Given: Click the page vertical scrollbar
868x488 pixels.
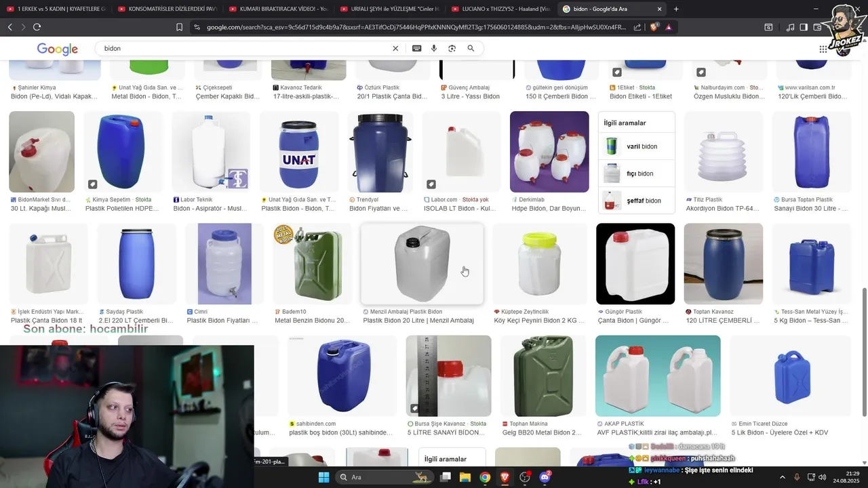Looking at the screenshot, I should coord(864,352).
